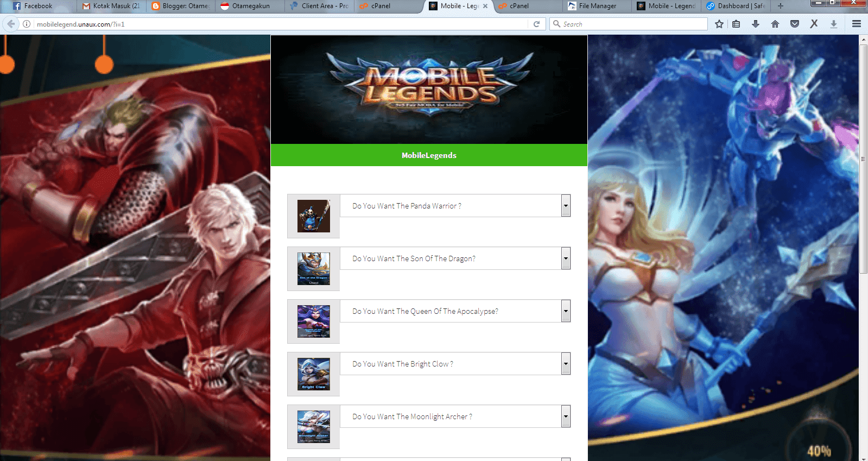Switch to the first cPanel tab

(389, 6)
